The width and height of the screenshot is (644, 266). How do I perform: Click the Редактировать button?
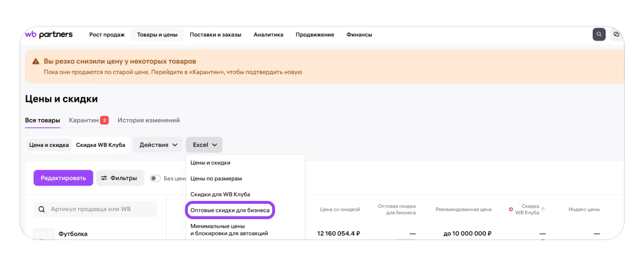coord(63,178)
